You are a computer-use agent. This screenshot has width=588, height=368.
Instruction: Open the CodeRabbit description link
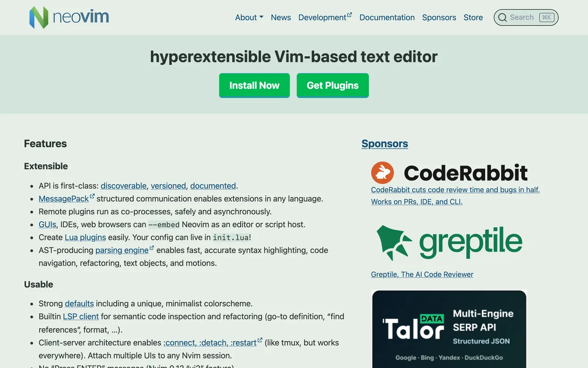[455, 195]
